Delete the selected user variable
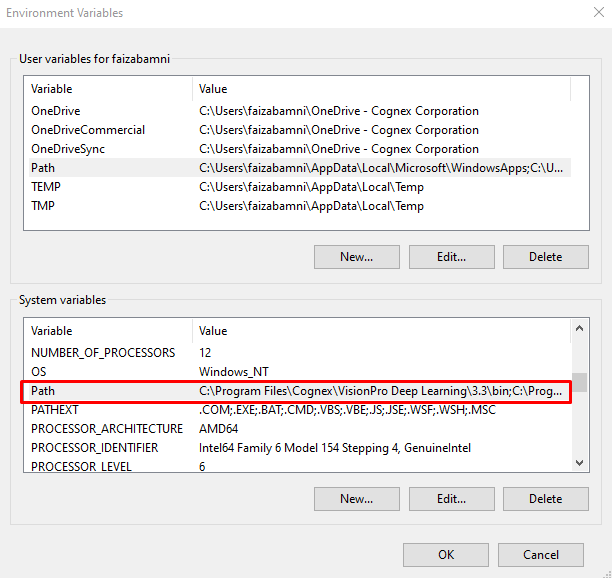This screenshot has height=578, width=612. coord(545,257)
